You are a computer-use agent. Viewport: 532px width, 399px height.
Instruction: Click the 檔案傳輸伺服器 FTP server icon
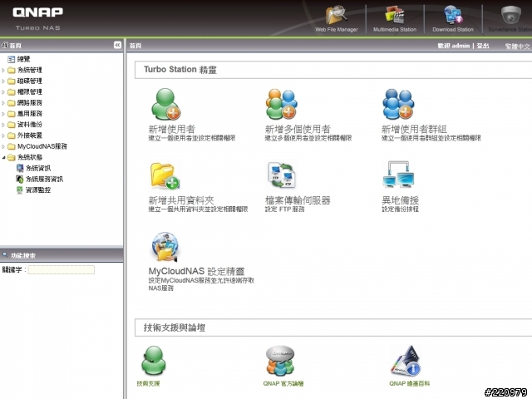pos(282,175)
